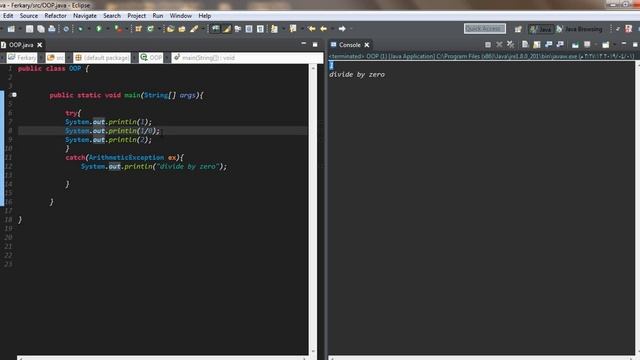Click the New Java Class icon
The height and width of the screenshot is (360, 640).
(x=151, y=29)
